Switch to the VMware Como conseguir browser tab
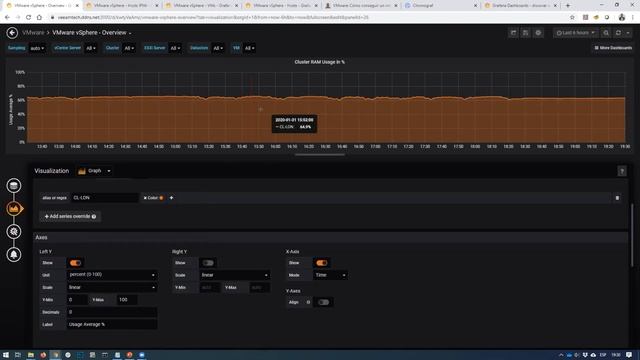 (360, 6)
